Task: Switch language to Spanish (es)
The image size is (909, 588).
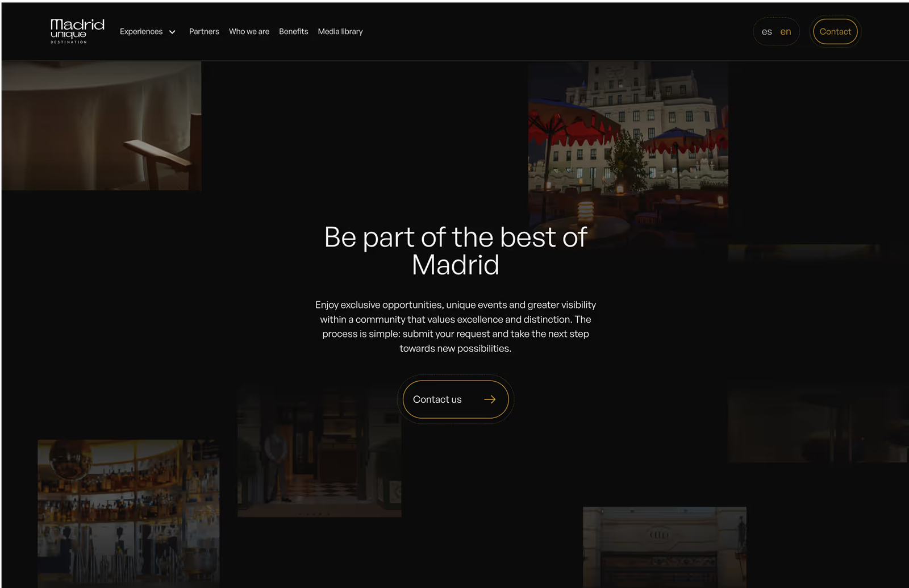Action: click(x=767, y=32)
